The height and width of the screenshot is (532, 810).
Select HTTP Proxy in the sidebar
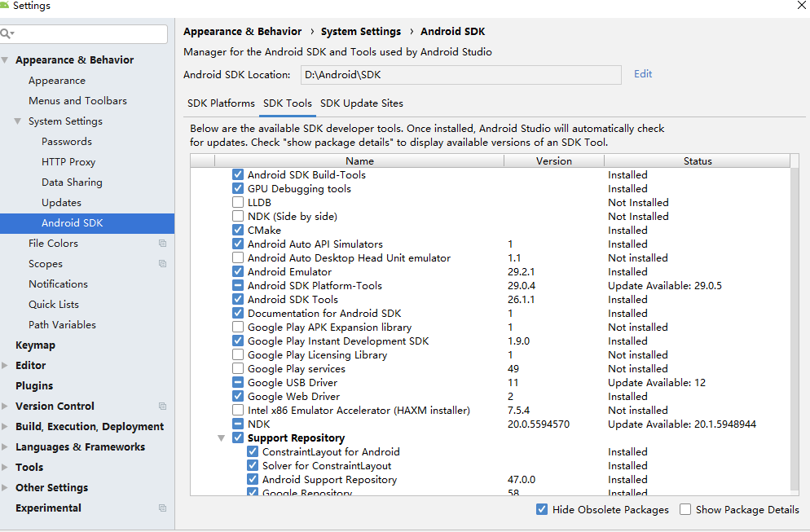tap(68, 162)
